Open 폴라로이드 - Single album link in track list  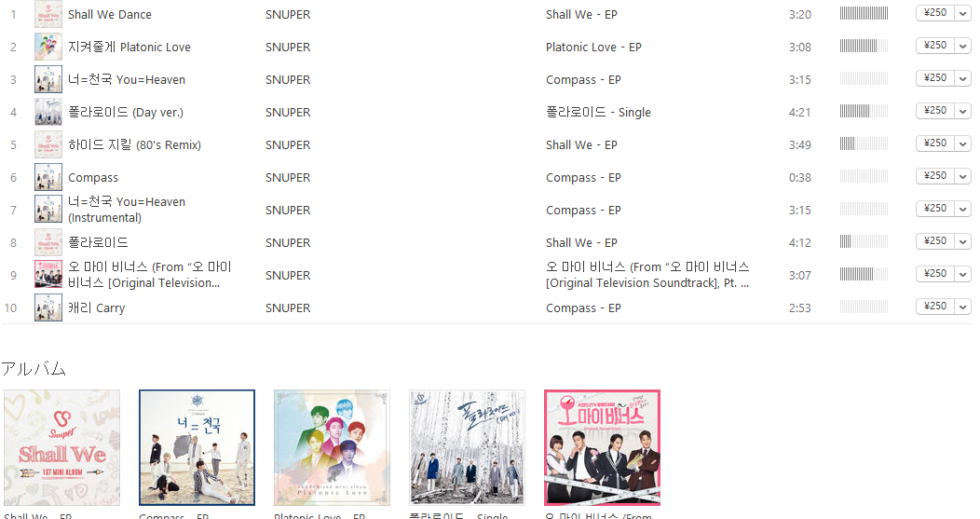pyautogui.click(x=598, y=112)
